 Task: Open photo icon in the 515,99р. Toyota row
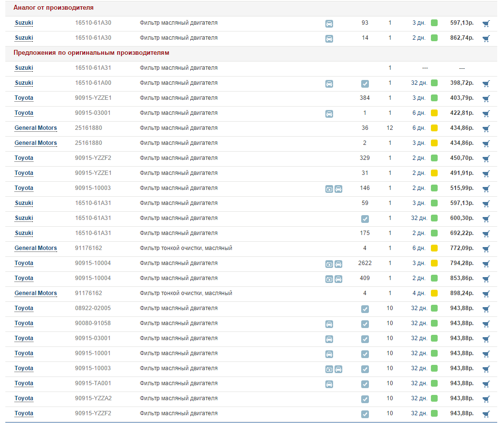coord(329,188)
